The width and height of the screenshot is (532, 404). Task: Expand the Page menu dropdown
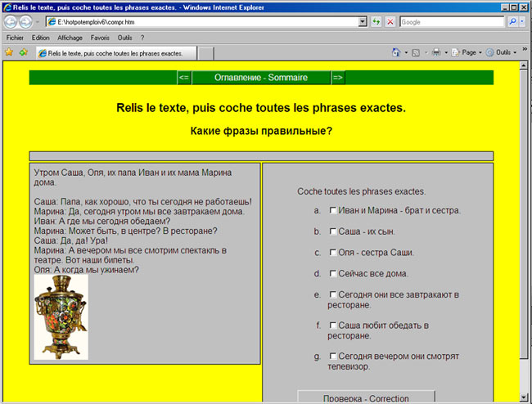(469, 52)
